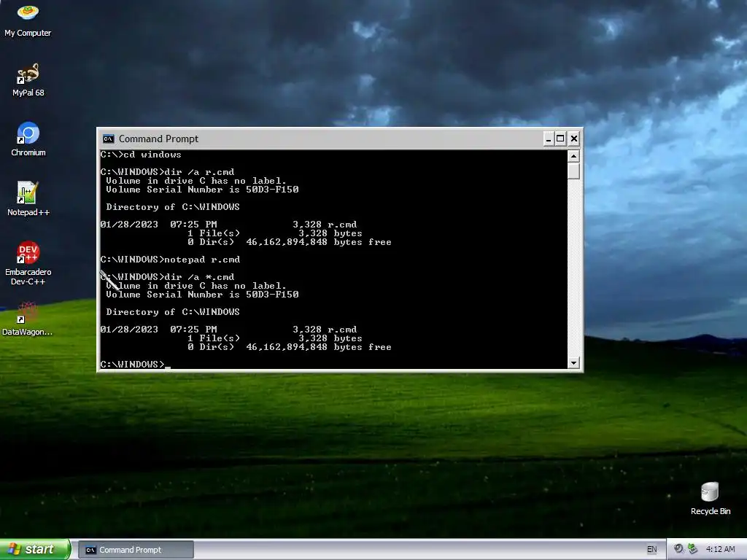Launch Notepad++ from the desktop

point(28,198)
